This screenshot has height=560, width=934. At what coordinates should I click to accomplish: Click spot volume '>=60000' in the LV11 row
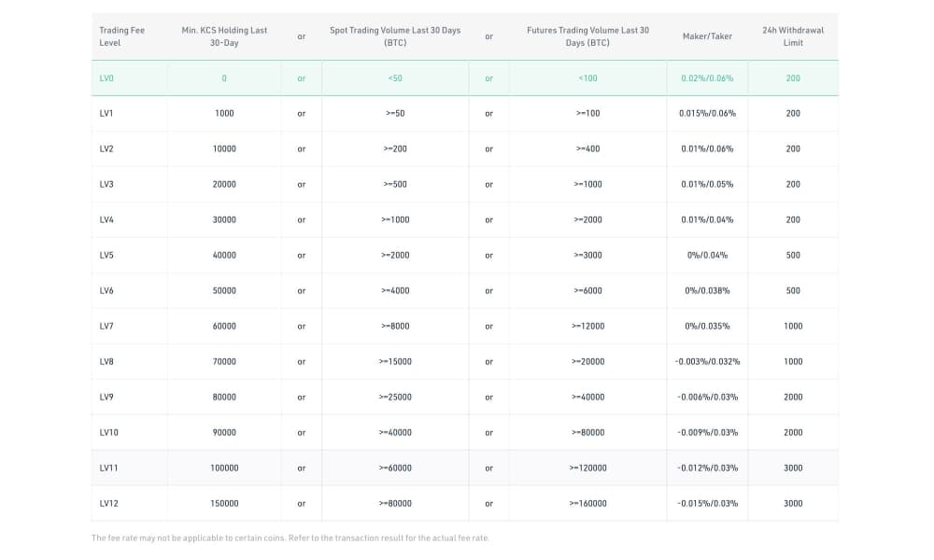pyautogui.click(x=395, y=468)
